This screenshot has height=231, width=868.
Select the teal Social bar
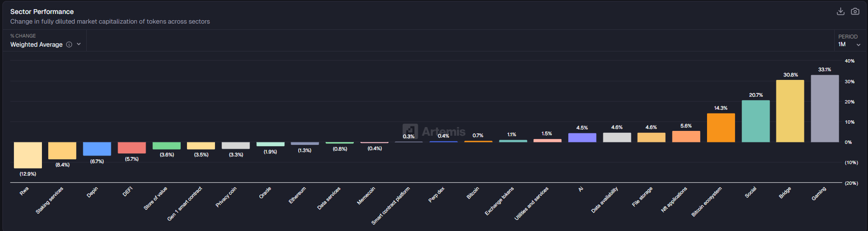[x=755, y=121]
